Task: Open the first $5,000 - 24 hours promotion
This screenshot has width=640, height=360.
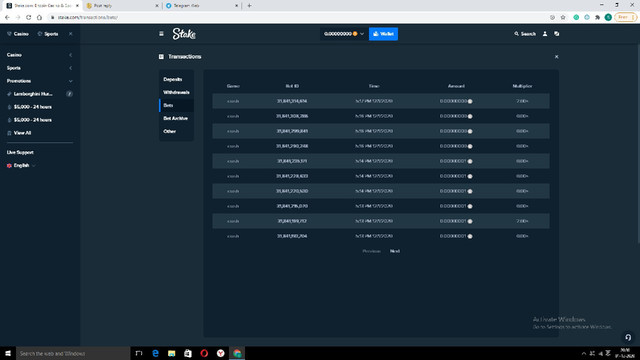Action: 32,107
